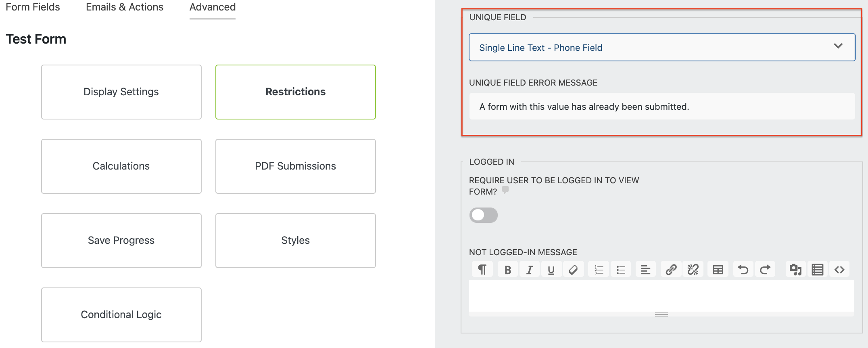Insert a bulleted list
The image size is (868, 348).
[x=621, y=269]
